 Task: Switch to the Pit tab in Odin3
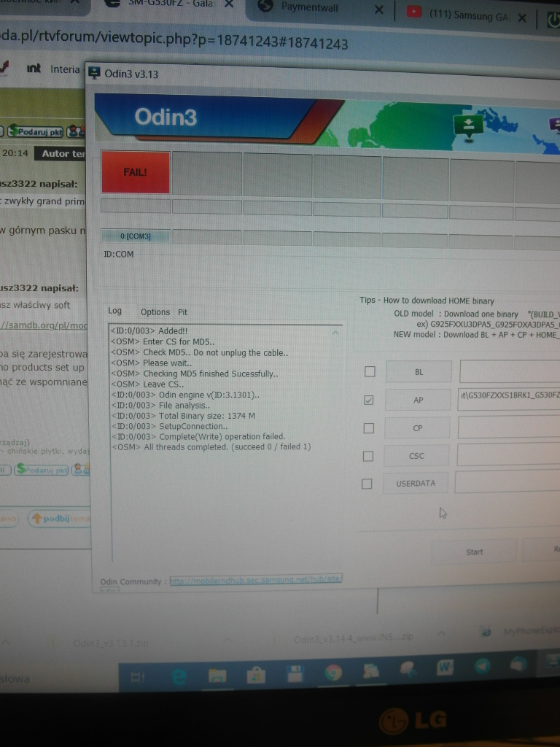[x=182, y=312]
